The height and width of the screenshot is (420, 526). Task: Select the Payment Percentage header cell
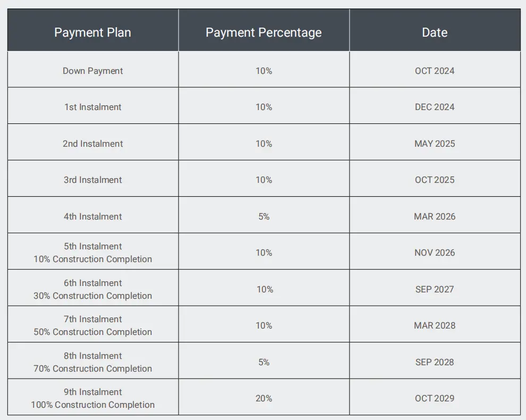(264, 30)
